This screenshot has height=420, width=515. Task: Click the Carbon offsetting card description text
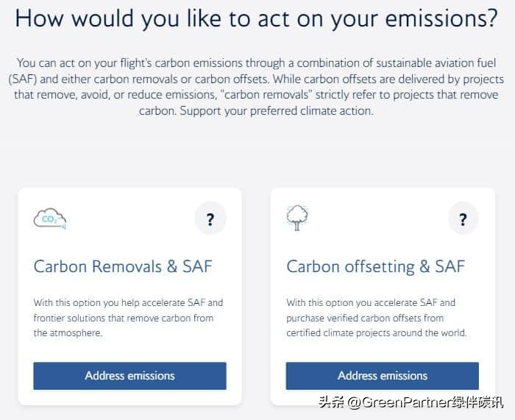coord(376,318)
